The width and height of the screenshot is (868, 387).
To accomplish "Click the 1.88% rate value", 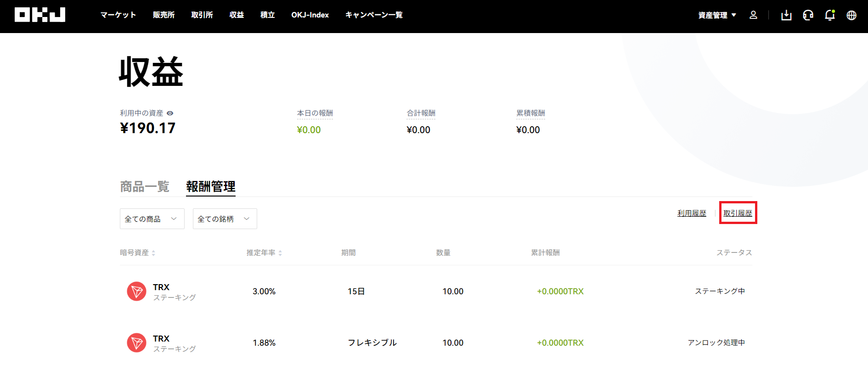I will click(264, 343).
